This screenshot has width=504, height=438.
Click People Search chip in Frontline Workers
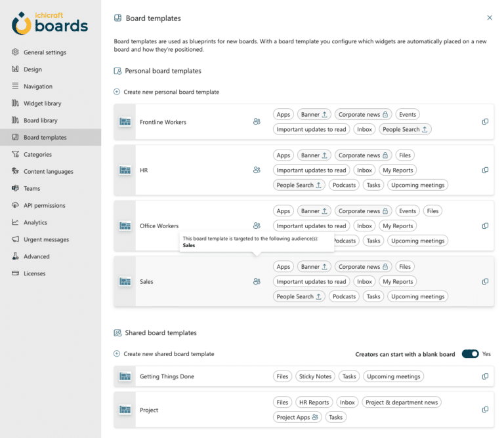click(405, 129)
